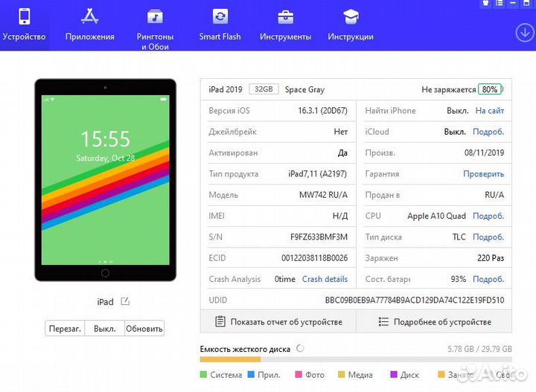The width and height of the screenshot is (536, 392).
Task: Open the Инструкции tab
Action: click(351, 25)
